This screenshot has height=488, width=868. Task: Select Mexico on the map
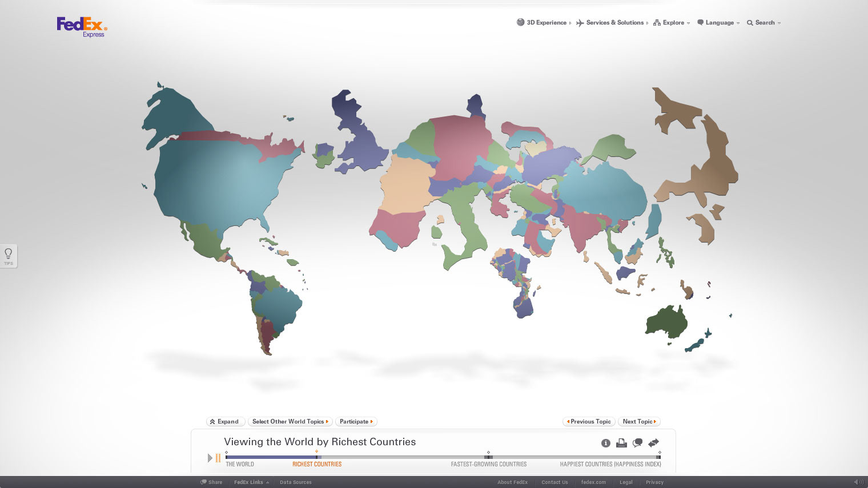tap(206, 240)
